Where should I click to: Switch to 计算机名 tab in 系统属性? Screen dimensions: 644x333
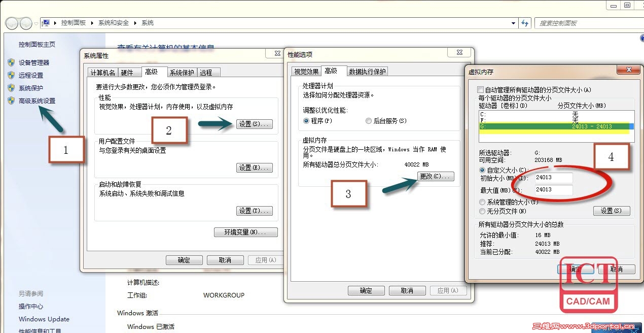tap(103, 73)
